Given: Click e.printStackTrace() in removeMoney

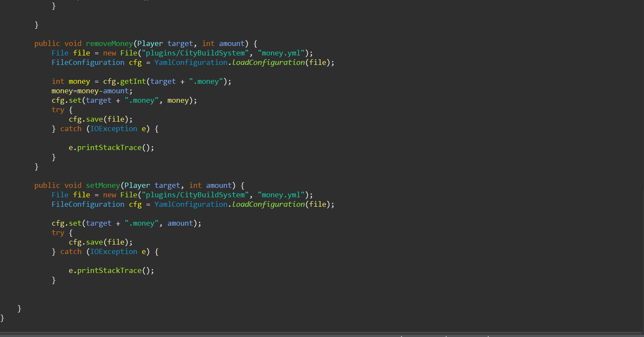Looking at the screenshot, I should tap(111, 147).
